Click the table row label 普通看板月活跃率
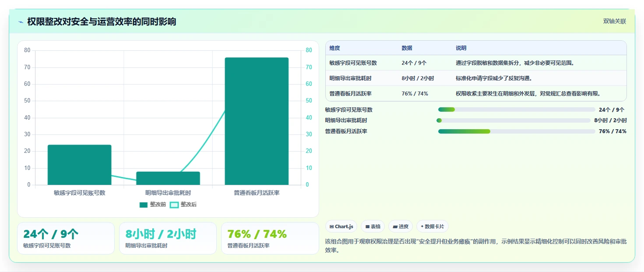This screenshot has width=644, height=272. click(x=351, y=94)
